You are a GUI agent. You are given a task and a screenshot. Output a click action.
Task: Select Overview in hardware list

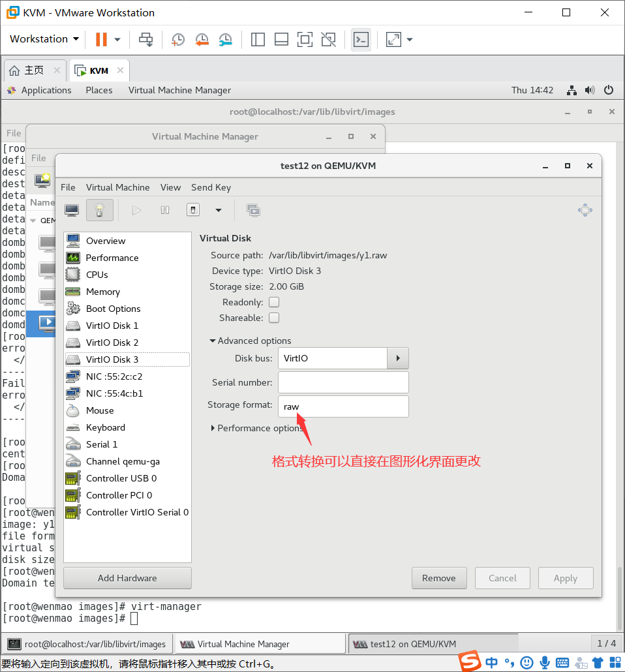pos(127,241)
